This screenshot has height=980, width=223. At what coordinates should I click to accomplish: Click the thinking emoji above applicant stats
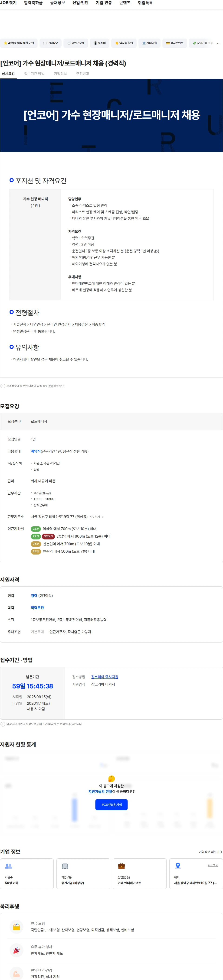tap(111, 779)
